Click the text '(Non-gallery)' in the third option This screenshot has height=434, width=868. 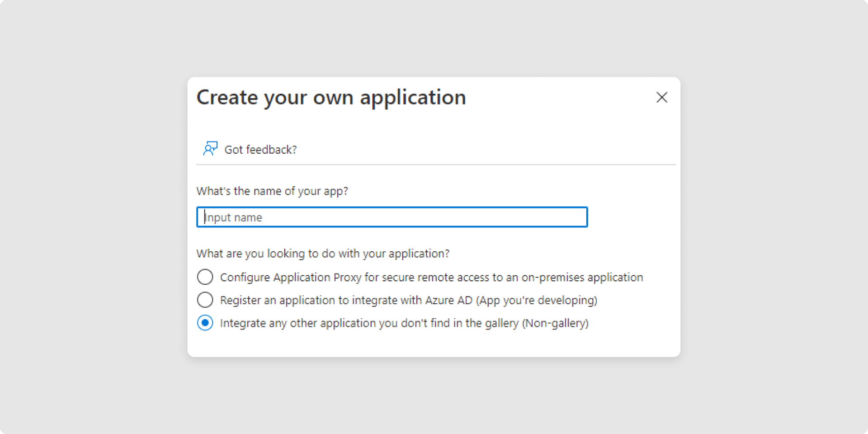coord(555,323)
